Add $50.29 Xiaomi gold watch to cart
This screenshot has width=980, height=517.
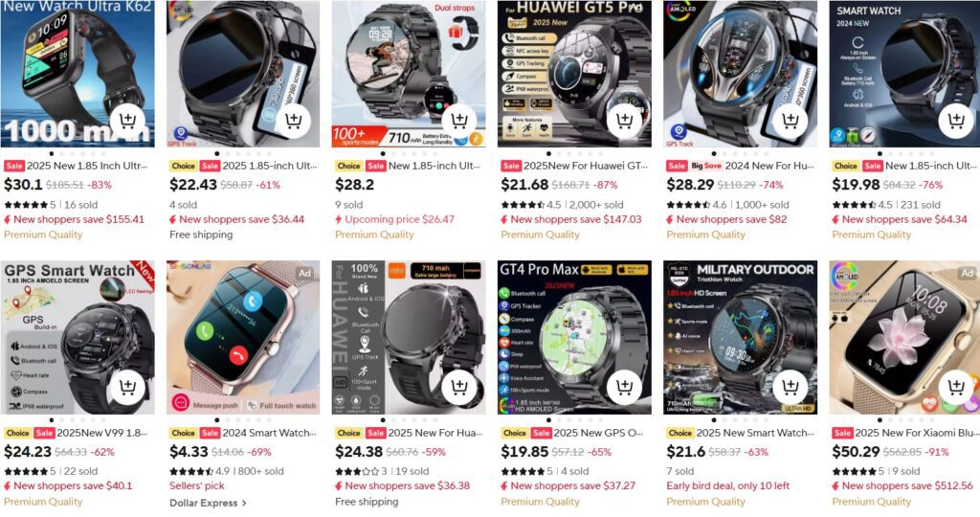click(956, 388)
